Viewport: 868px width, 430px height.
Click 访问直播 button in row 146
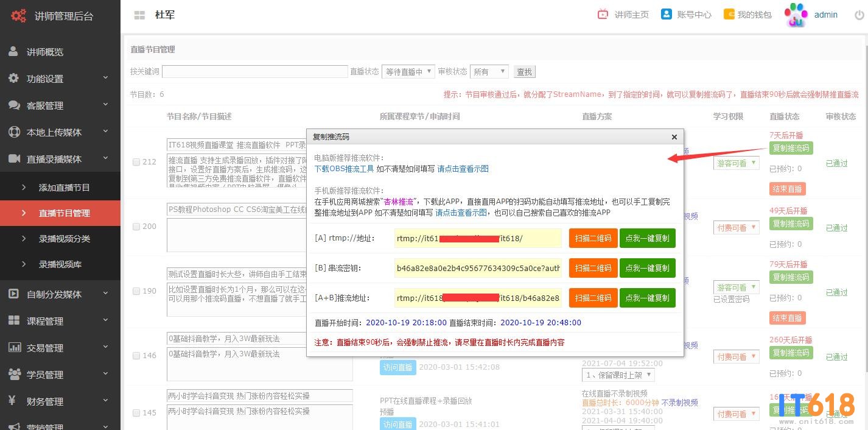(398, 367)
